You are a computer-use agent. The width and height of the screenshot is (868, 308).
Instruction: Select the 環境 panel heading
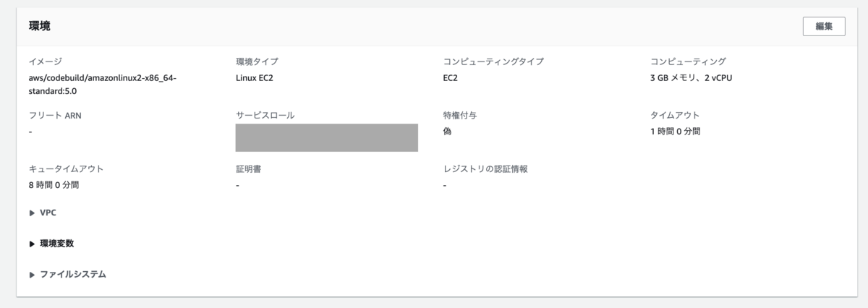(39, 26)
